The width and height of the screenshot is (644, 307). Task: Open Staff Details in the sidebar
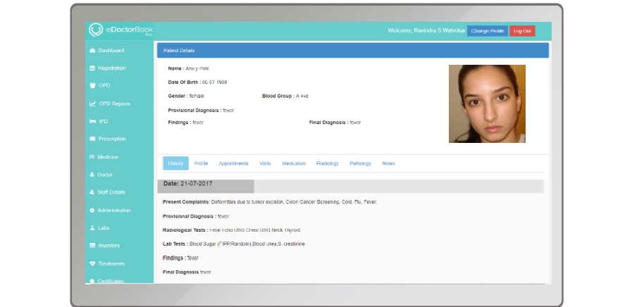(111, 192)
